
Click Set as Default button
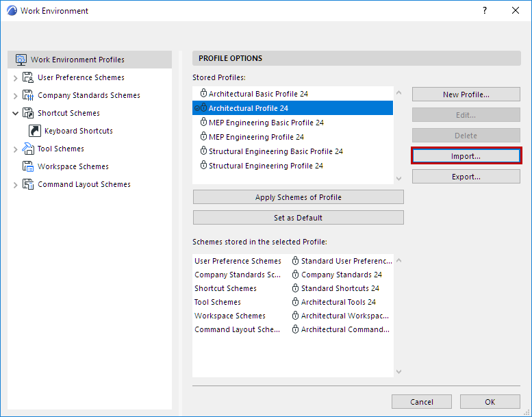coord(298,218)
